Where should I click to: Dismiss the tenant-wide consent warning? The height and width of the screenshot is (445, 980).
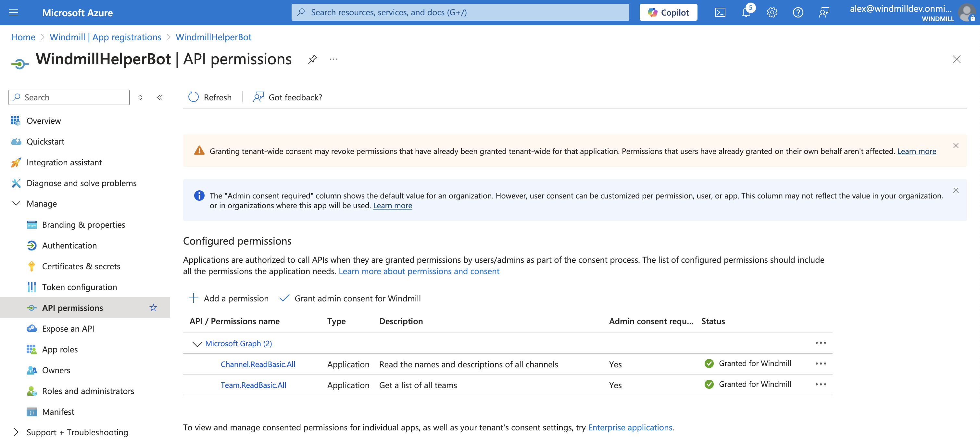click(x=956, y=146)
